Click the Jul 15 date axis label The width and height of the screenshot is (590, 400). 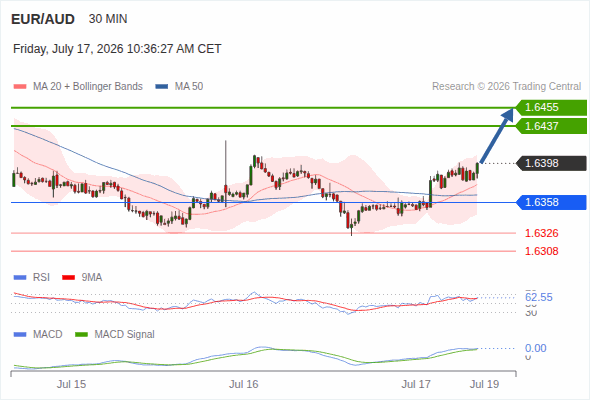71,384
